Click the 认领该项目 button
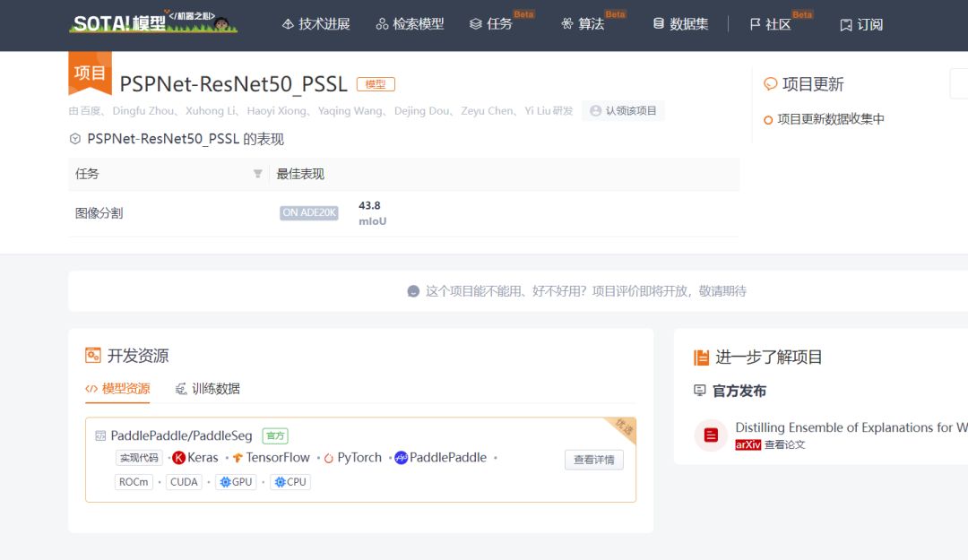Image resolution: width=968 pixels, height=560 pixels. 623,111
